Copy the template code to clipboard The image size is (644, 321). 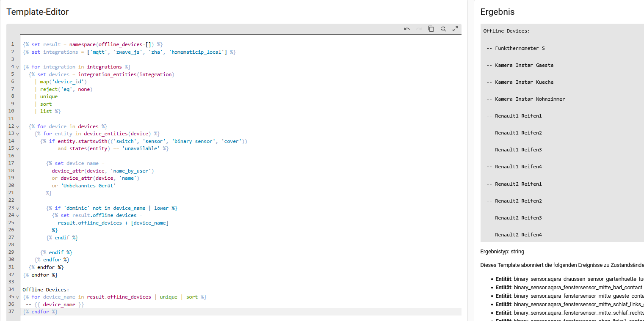pos(431,29)
